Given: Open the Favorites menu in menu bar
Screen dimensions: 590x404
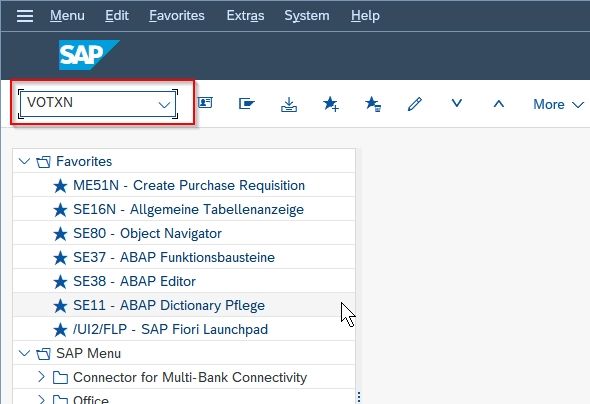Looking at the screenshot, I should coord(177,16).
